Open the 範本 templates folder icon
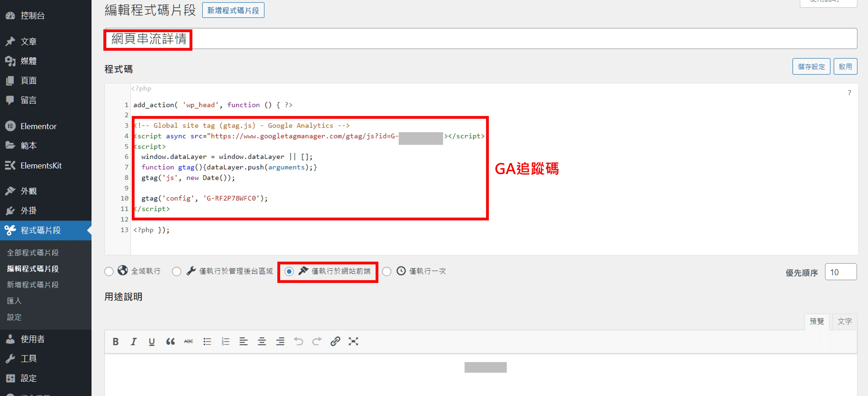This screenshot has height=396, width=868. click(x=10, y=146)
